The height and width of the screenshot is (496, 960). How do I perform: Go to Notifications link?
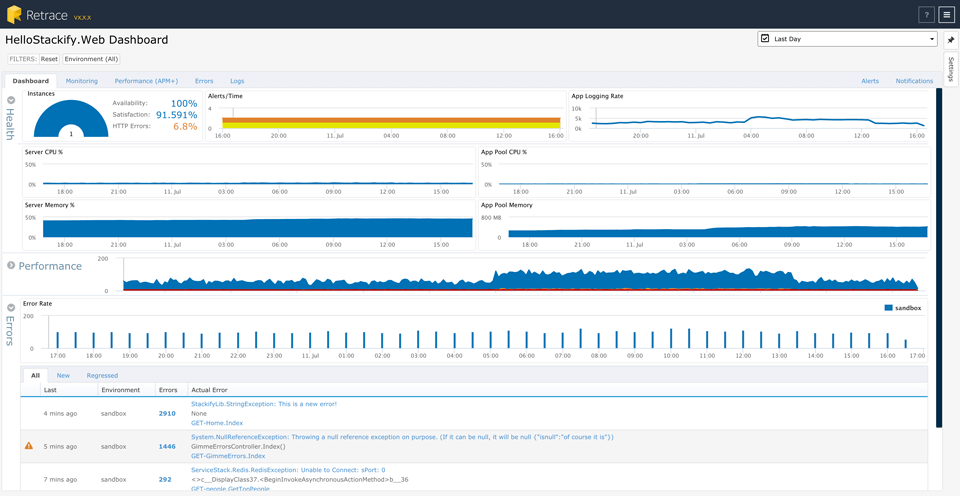click(x=914, y=81)
